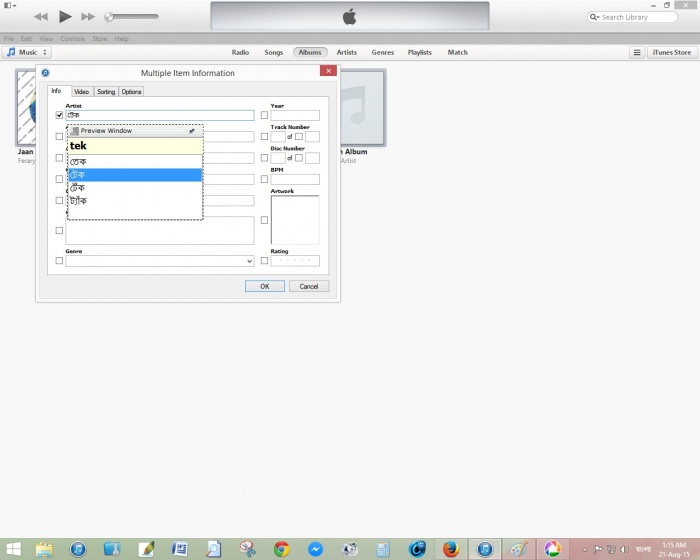Open Picasa from the taskbar

552,549
